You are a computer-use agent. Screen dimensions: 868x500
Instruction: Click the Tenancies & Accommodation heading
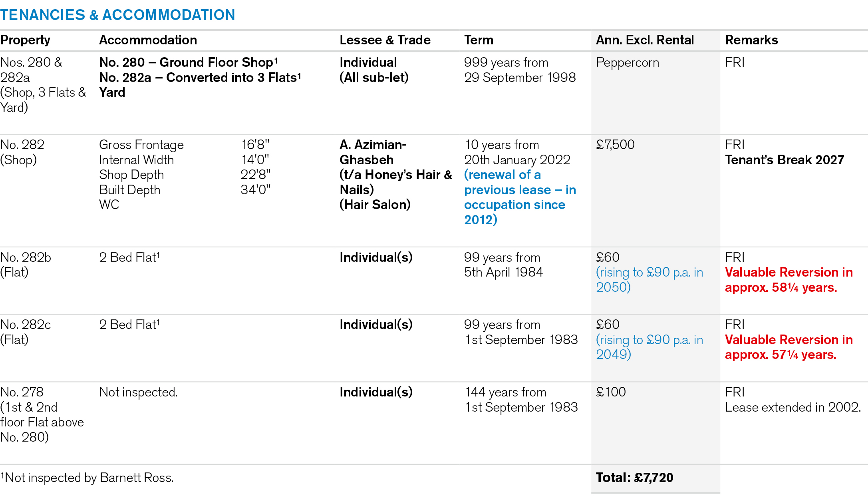(x=117, y=15)
